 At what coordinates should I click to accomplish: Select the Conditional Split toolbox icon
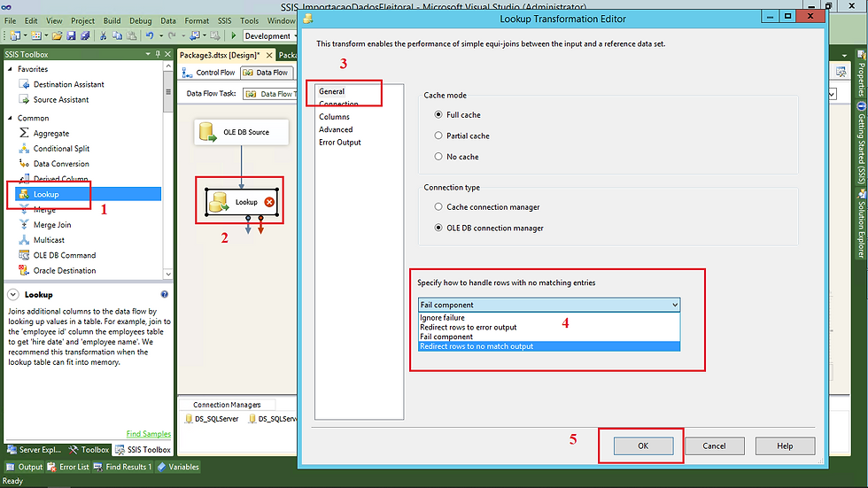pyautogui.click(x=24, y=148)
